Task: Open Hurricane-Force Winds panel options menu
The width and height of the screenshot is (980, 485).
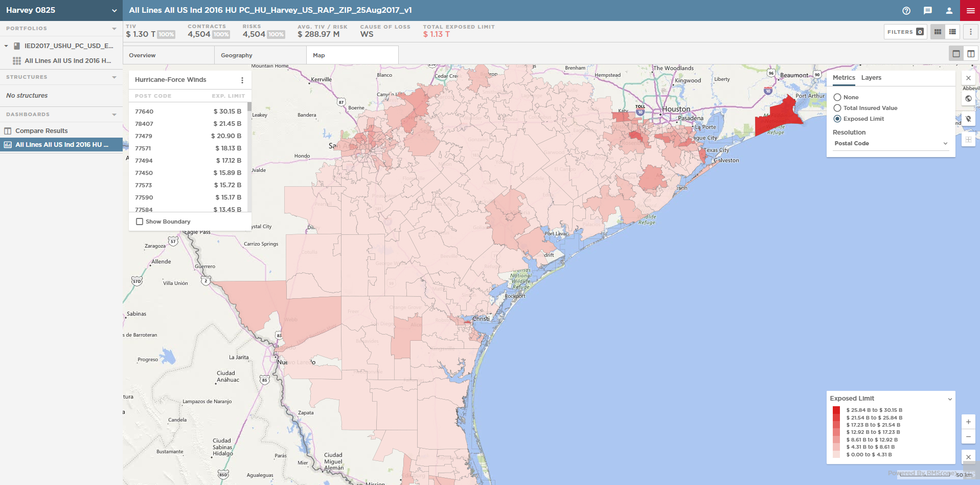Action: tap(242, 80)
